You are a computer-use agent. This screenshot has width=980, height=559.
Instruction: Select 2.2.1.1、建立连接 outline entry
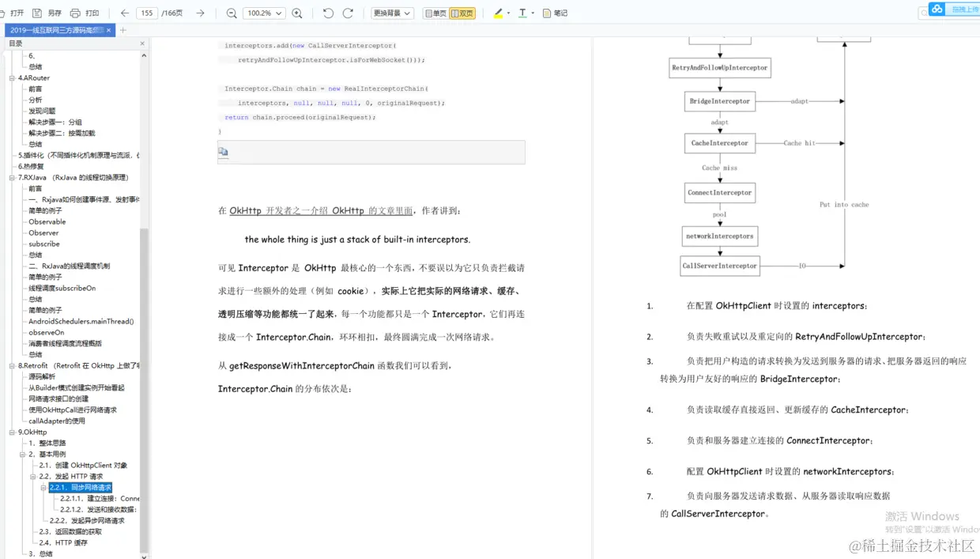coord(100,499)
